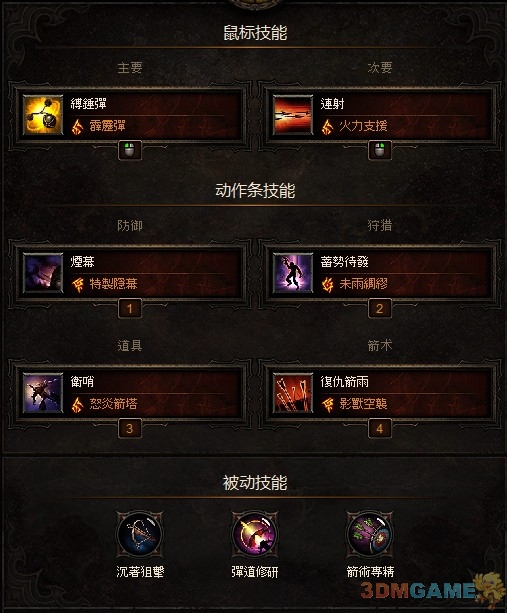507x613 pixels.
Task: Click the 特製隱幕 rune label
Action: (x=113, y=283)
